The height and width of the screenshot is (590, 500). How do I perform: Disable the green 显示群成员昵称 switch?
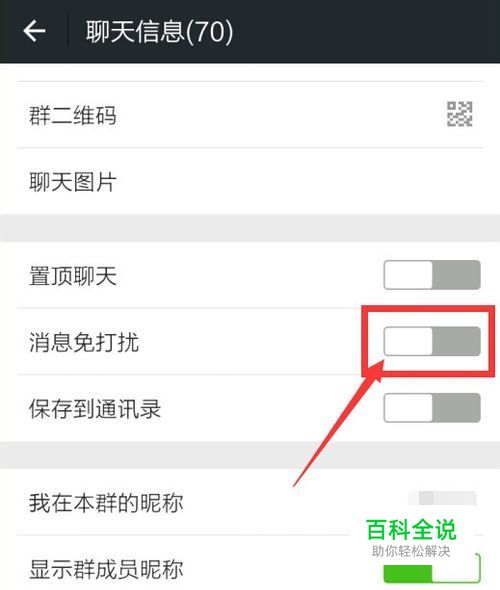(x=432, y=569)
